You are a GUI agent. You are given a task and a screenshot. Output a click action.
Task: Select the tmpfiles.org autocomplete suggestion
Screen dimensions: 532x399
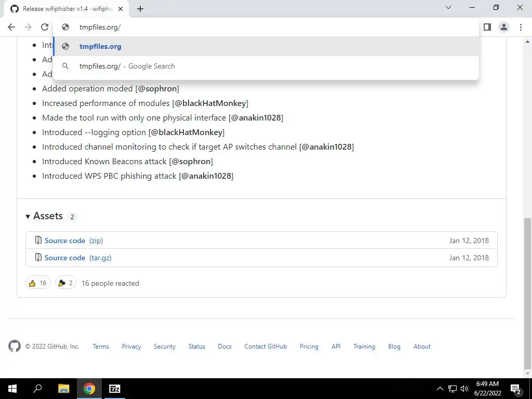(266, 46)
